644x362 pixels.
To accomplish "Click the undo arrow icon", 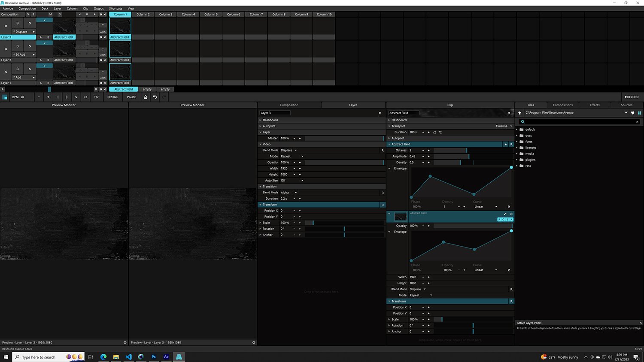I will pos(155,97).
